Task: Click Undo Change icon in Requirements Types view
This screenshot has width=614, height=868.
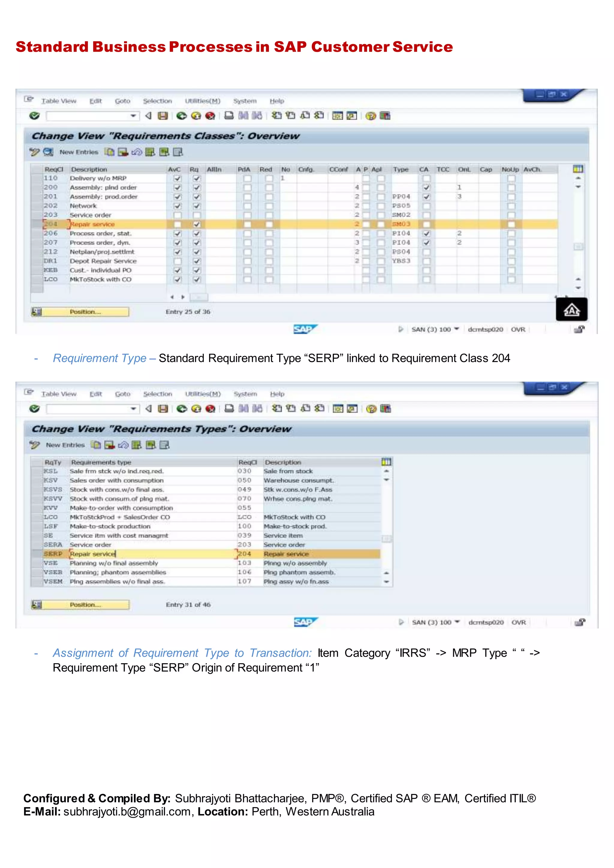Action: [x=123, y=445]
